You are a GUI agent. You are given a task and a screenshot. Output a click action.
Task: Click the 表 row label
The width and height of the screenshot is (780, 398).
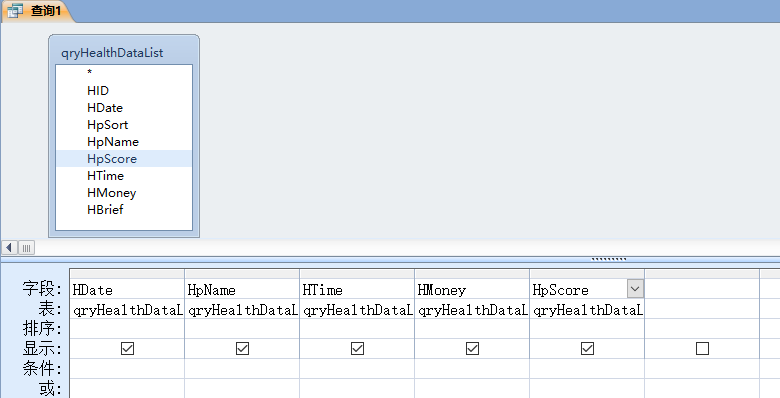(x=50, y=308)
